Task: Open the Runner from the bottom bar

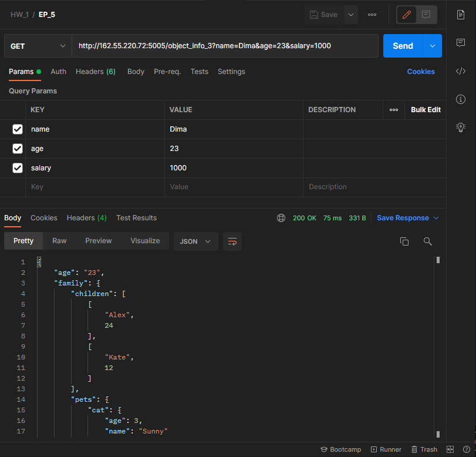Action: point(386,449)
